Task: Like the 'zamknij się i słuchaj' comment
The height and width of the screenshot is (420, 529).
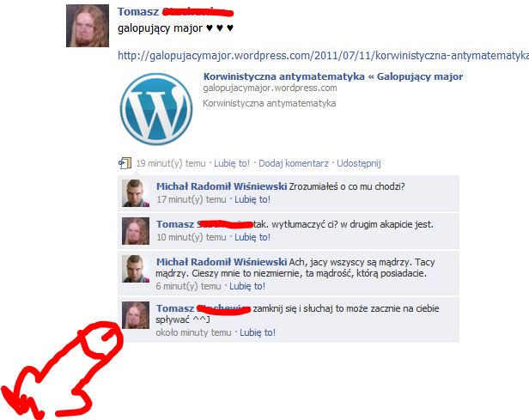Action: pos(258,332)
